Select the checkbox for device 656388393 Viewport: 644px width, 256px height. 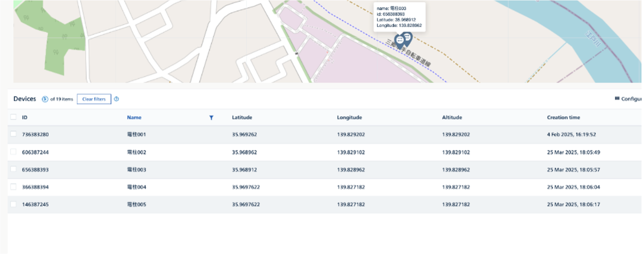pos(13,170)
